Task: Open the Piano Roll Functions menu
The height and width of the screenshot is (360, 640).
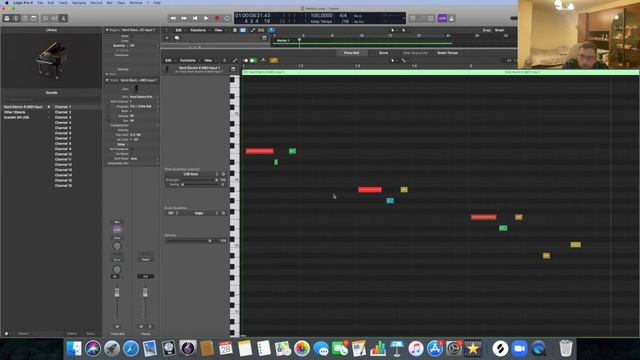Action: click(x=188, y=60)
